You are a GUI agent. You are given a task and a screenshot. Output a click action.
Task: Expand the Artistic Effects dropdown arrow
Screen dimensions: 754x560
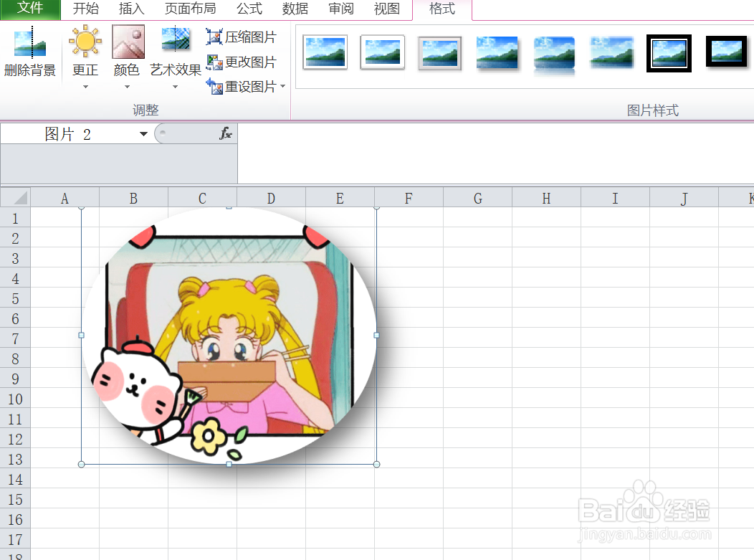pos(175,87)
